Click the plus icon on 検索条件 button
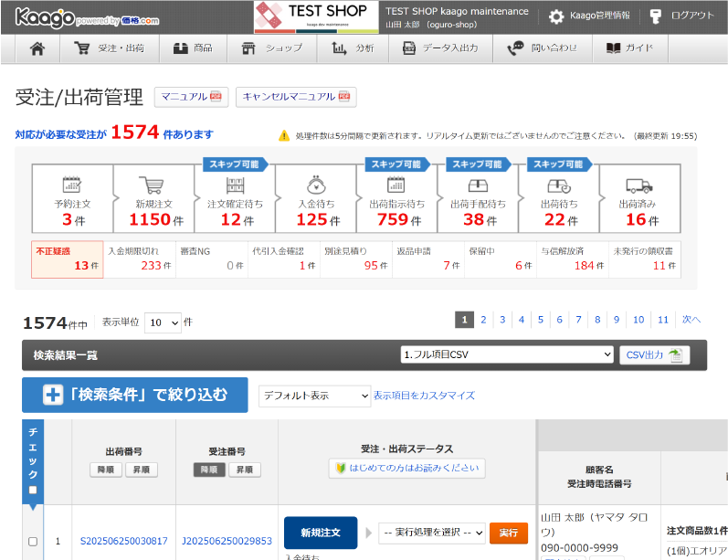The image size is (728, 560). [x=52, y=395]
